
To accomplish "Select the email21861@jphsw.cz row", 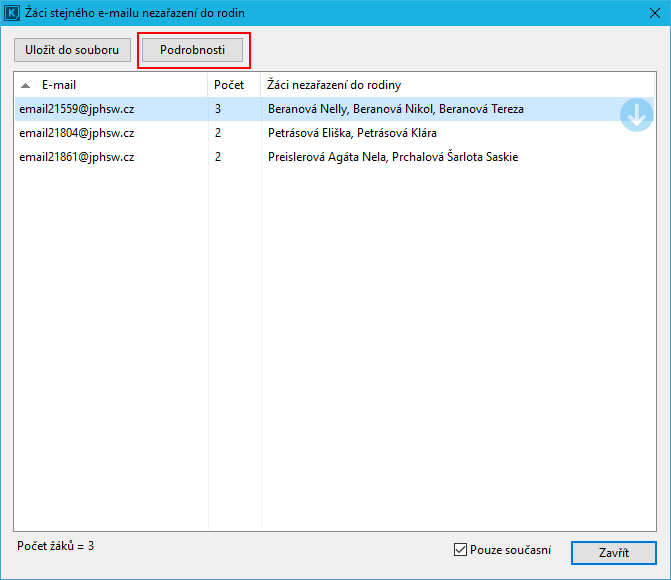I will coord(77,157).
